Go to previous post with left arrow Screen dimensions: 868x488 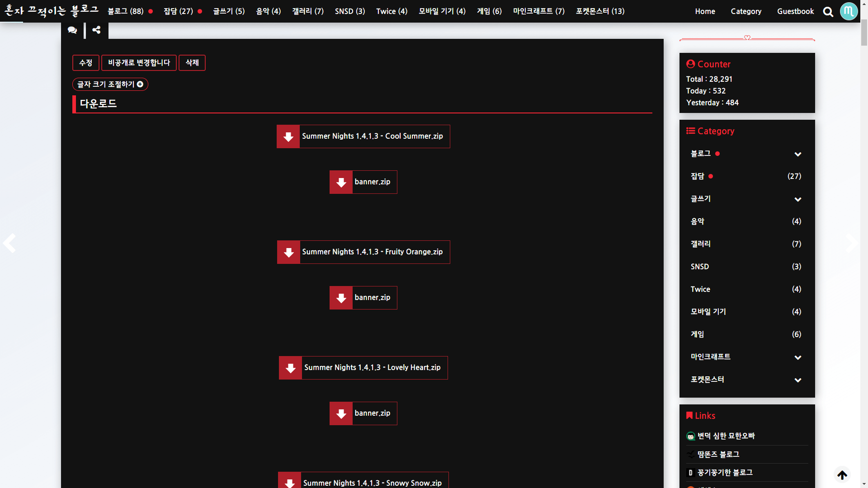click(x=9, y=243)
